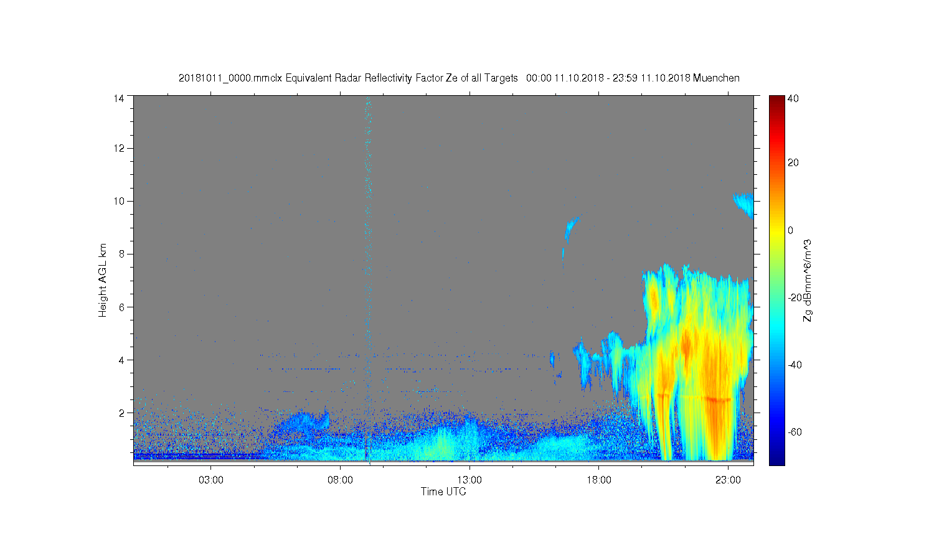The image size is (934, 560).
Task: Click height label '10' on y-axis
Action: (118, 201)
